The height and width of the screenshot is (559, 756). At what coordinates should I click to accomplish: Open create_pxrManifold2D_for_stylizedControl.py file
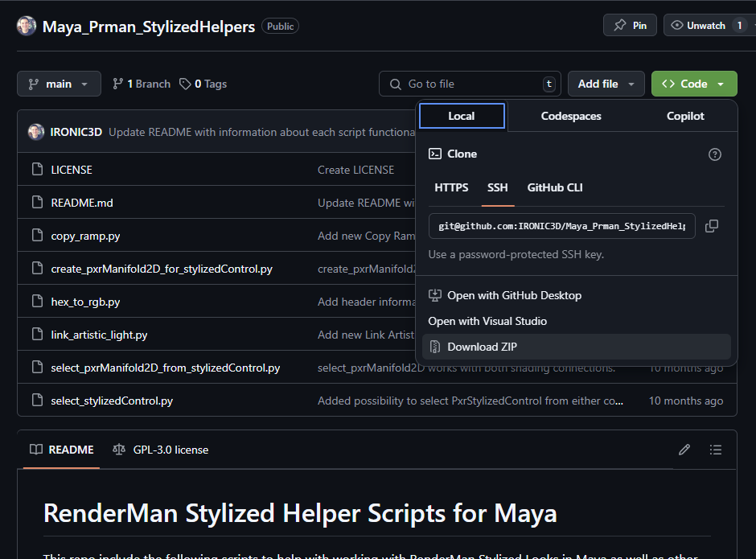(x=162, y=269)
